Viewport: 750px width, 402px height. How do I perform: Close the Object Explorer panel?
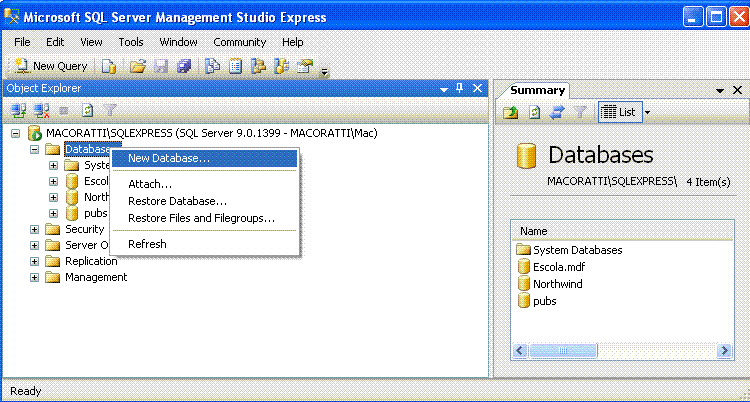(x=477, y=89)
